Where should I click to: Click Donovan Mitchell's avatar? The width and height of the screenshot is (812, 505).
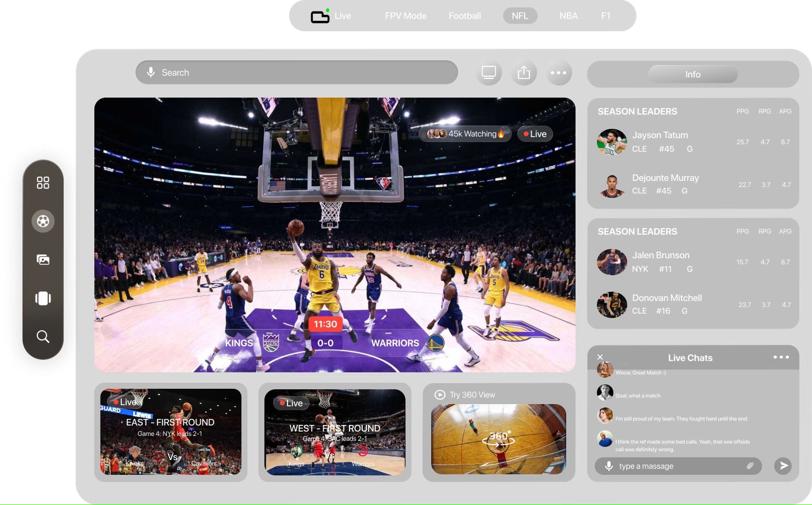[x=612, y=305]
